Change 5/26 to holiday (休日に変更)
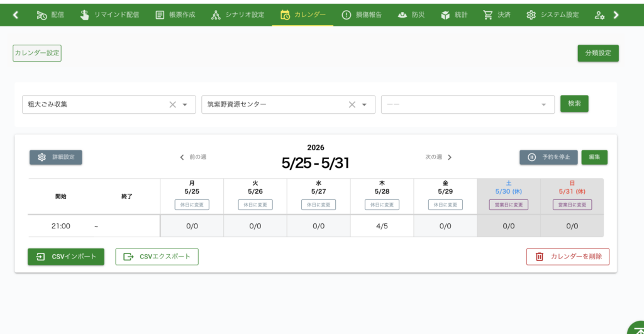This screenshot has height=334, width=644. coord(255,205)
